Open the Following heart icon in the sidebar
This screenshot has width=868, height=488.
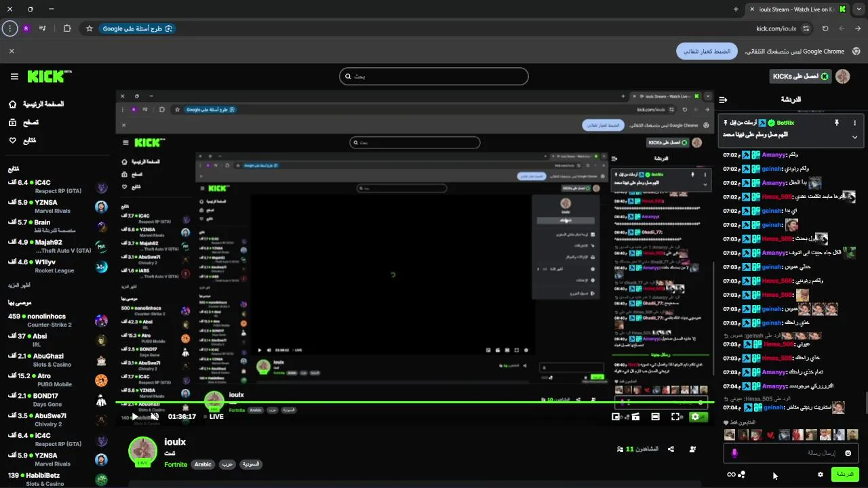[x=12, y=140]
